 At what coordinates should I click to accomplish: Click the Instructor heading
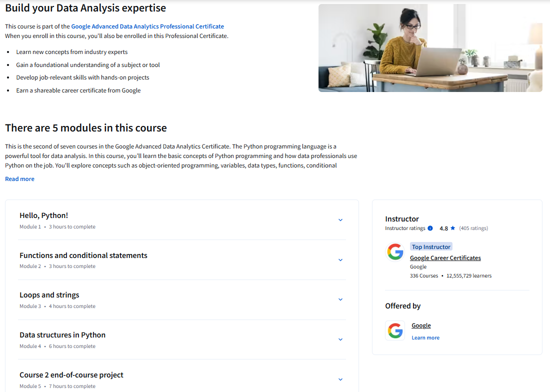click(x=402, y=219)
